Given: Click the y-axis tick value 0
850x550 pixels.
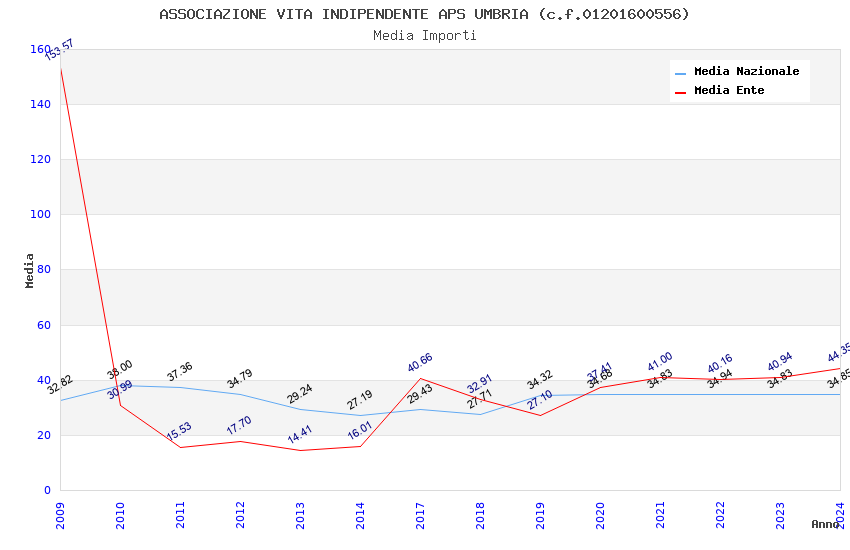Looking at the screenshot, I should pos(47,490).
